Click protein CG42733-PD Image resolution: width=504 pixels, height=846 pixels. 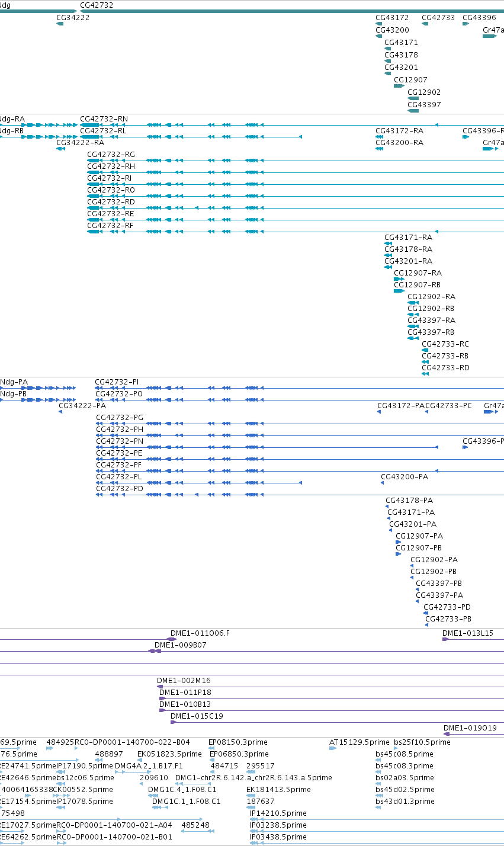447,607
